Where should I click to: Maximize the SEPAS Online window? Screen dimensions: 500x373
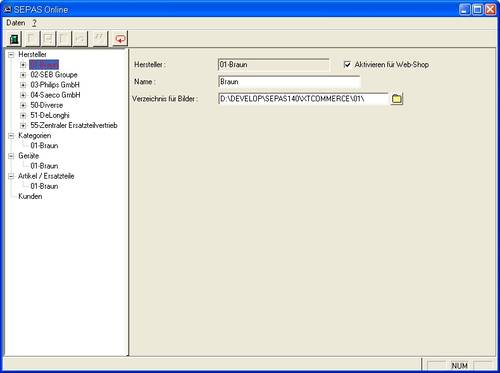tap(477, 10)
